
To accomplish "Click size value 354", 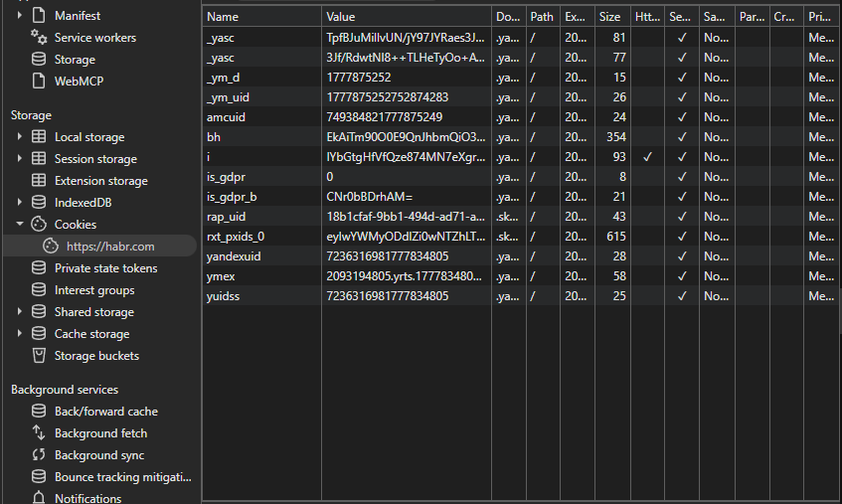I will point(616,137).
